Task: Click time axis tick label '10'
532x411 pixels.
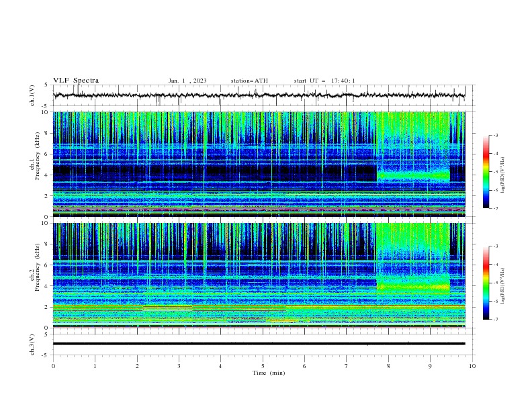Action: pos(472,366)
